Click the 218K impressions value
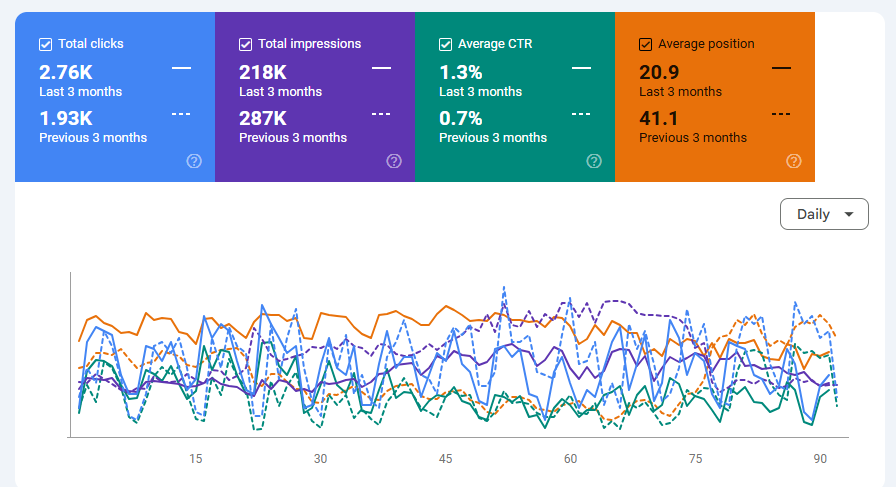 (262, 72)
